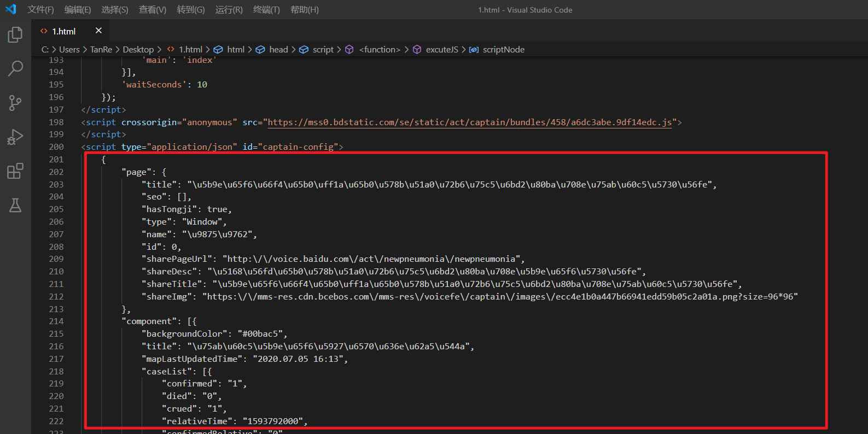
Task: Click the "shareImg" key text
Action: coord(167,296)
